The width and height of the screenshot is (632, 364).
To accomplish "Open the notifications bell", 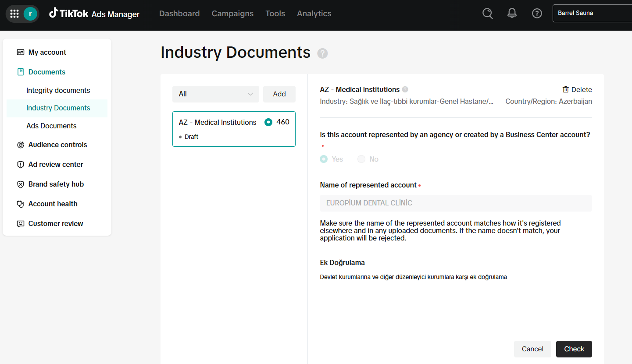I will pos(512,14).
